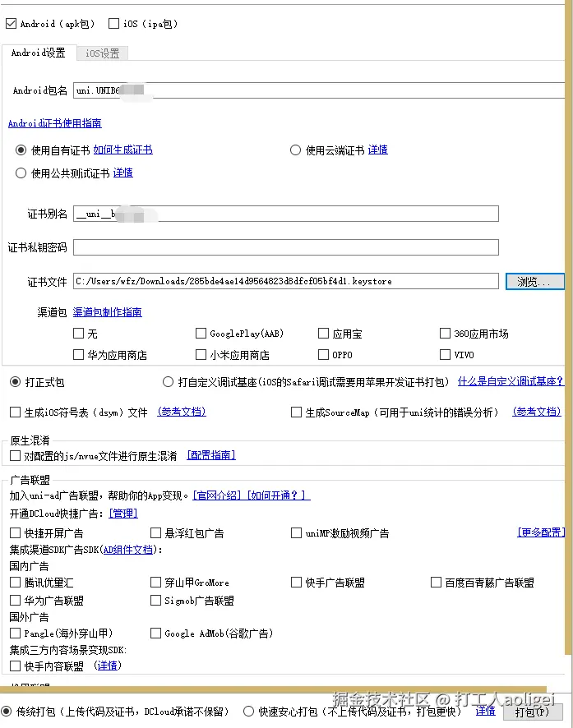Open the [更多配置] link

pos(541,532)
